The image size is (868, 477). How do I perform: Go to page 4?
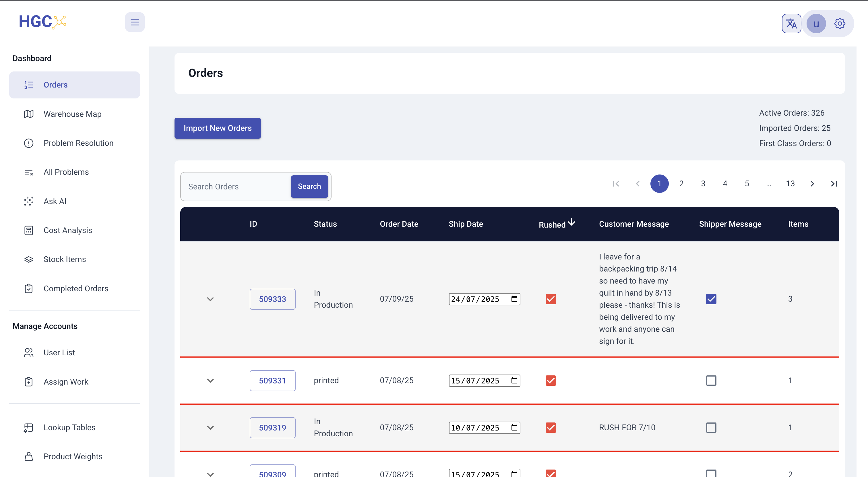(x=725, y=184)
